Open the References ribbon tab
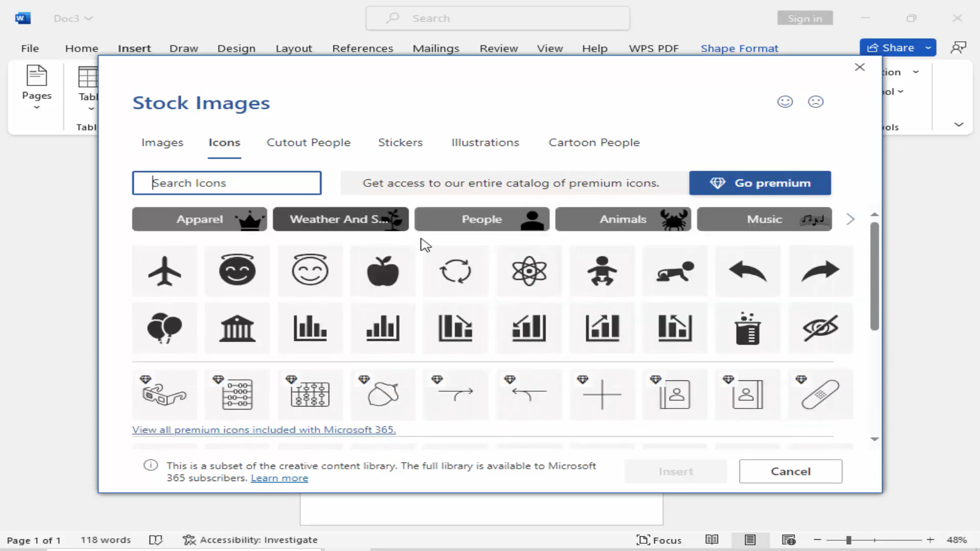 [363, 48]
